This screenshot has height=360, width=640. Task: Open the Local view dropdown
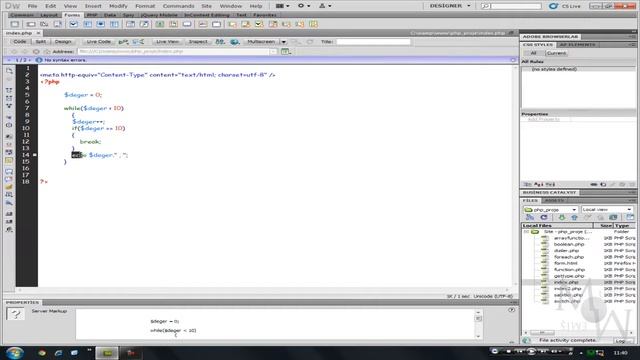point(607,209)
